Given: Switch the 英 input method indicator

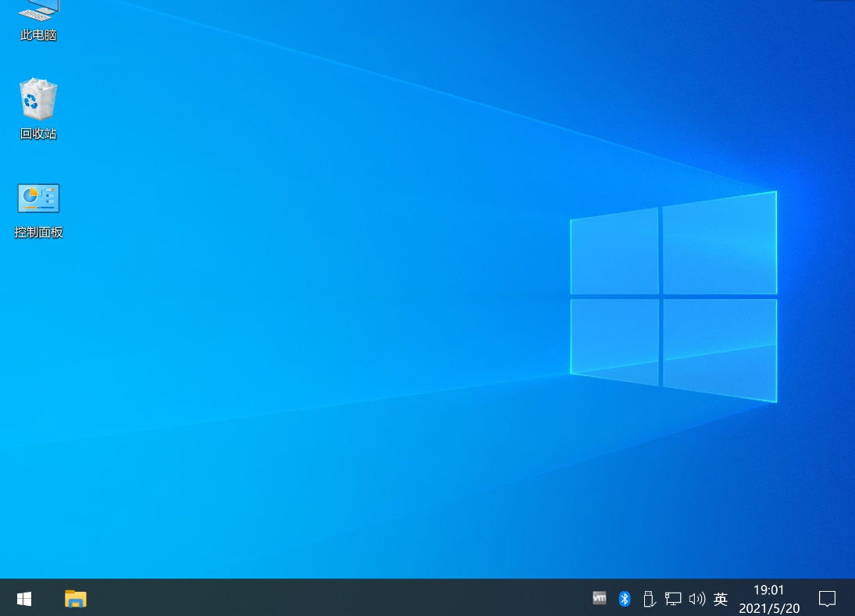Looking at the screenshot, I should pos(721,599).
